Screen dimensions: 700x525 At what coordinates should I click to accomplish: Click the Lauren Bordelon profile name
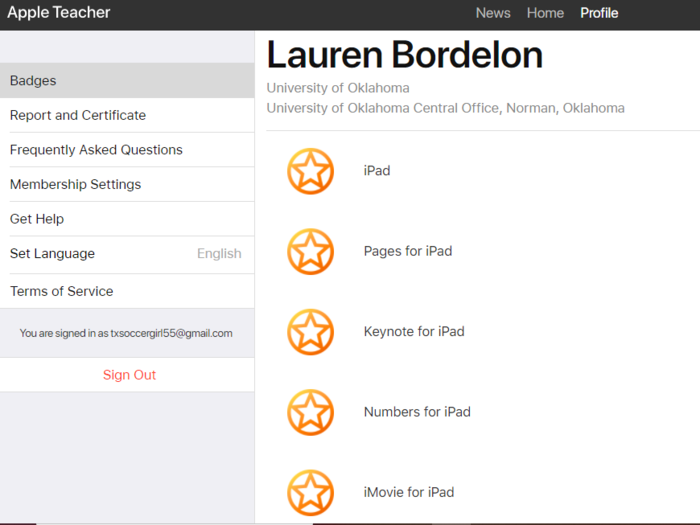tap(404, 55)
